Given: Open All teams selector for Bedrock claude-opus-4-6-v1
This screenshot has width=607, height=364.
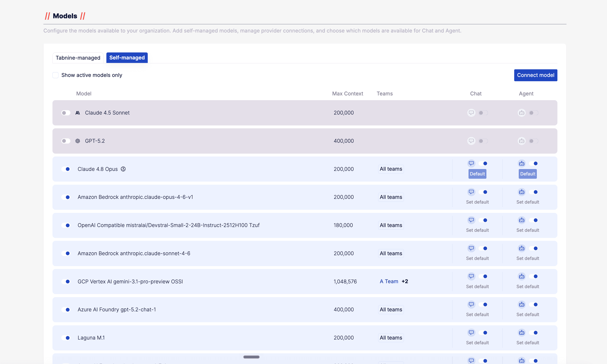Looking at the screenshot, I should click(x=391, y=197).
